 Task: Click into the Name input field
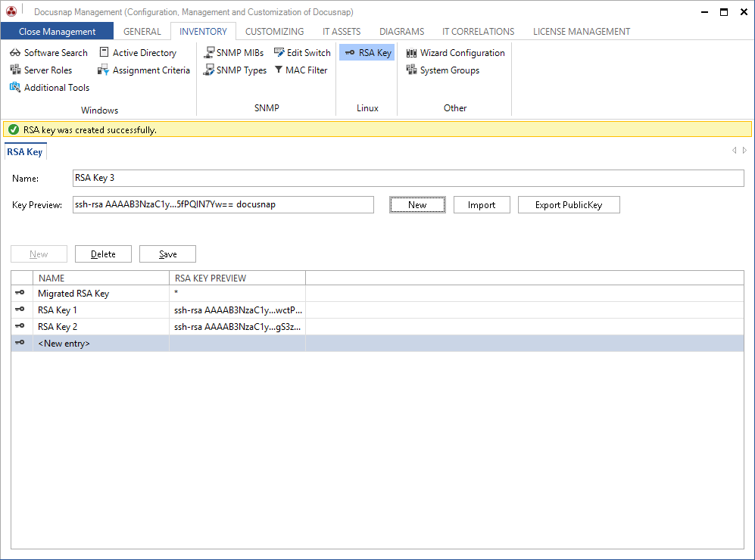pyautogui.click(x=408, y=178)
